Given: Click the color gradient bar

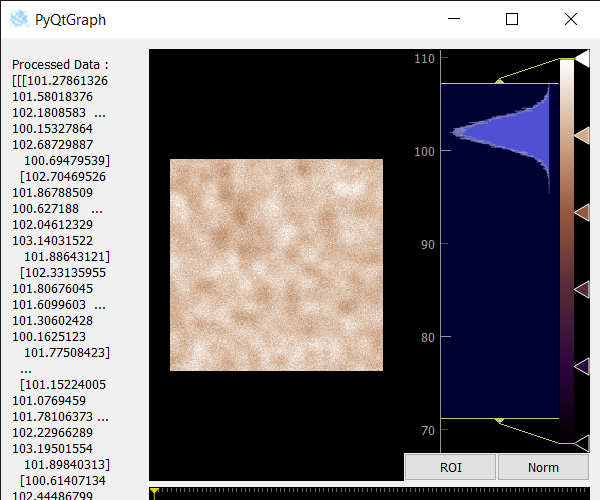Looking at the screenshot, I should coord(567,250).
